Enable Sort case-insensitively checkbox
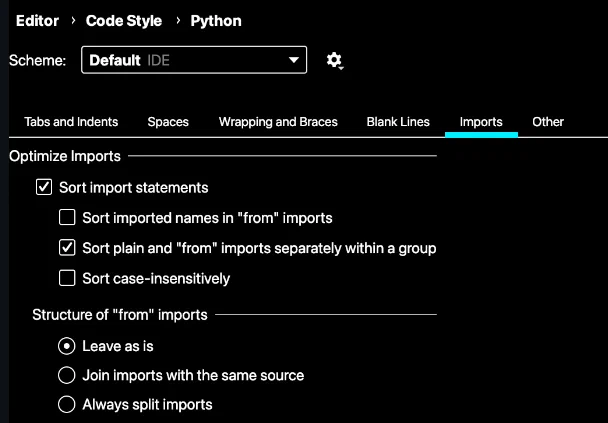Screen dimensions: 608x423 pos(67,278)
